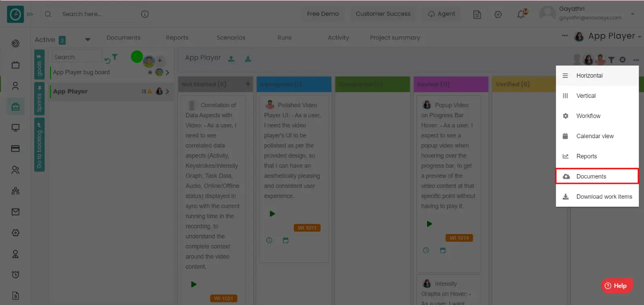Expand App Player bug board chevron

[x=167, y=73]
